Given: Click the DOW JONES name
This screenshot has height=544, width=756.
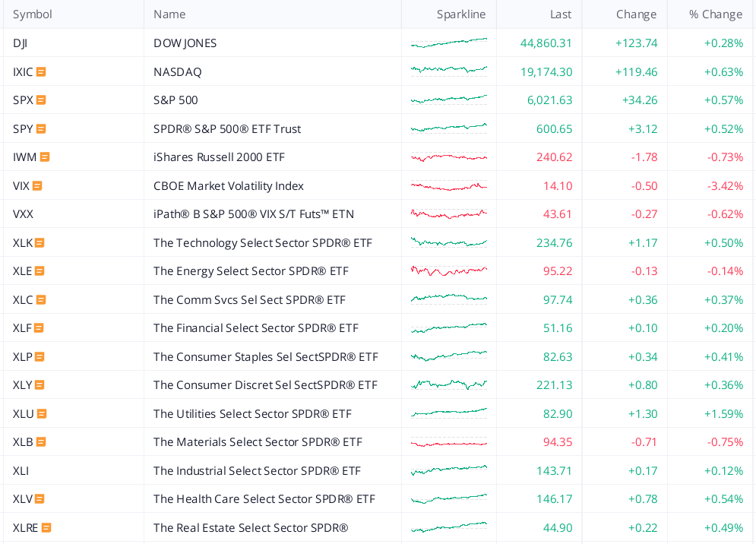Looking at the screenshot, I should 185,43.
